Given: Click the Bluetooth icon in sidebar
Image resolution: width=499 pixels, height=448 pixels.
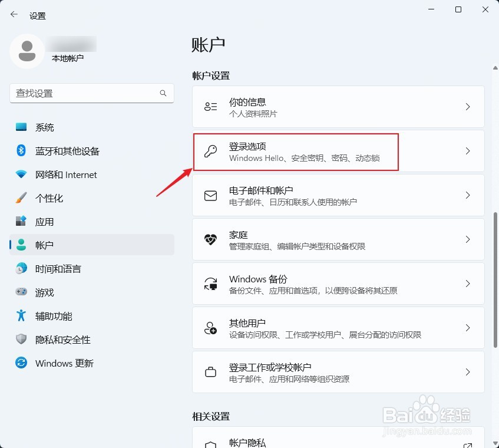Looking at the screenshot, I should [21, 150].
